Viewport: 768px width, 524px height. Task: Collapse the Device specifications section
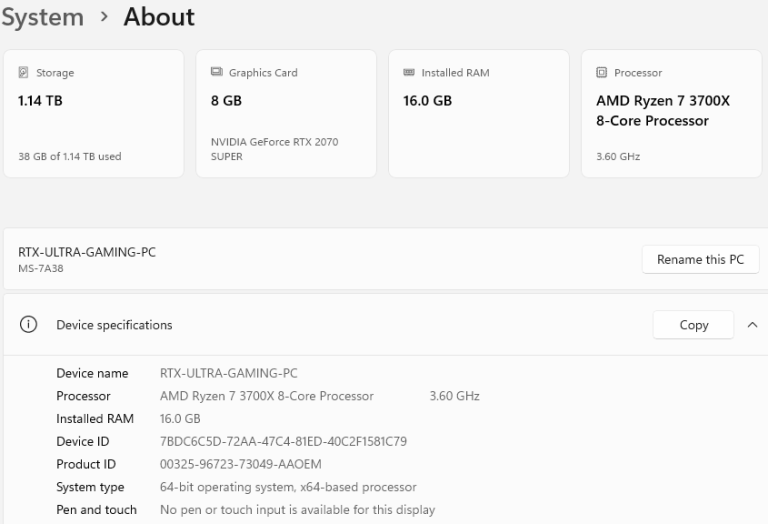coord(752,325)
